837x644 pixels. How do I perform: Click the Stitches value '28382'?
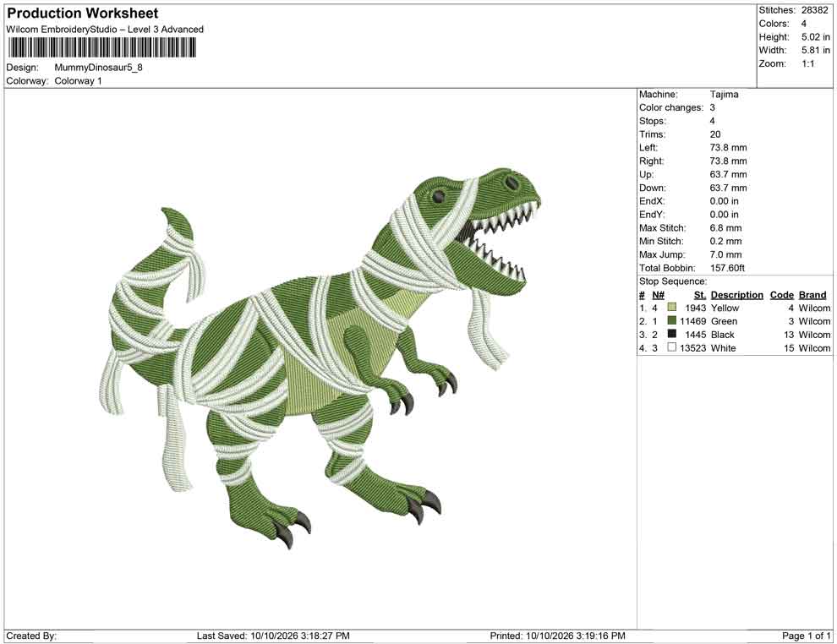coord(814,10)
